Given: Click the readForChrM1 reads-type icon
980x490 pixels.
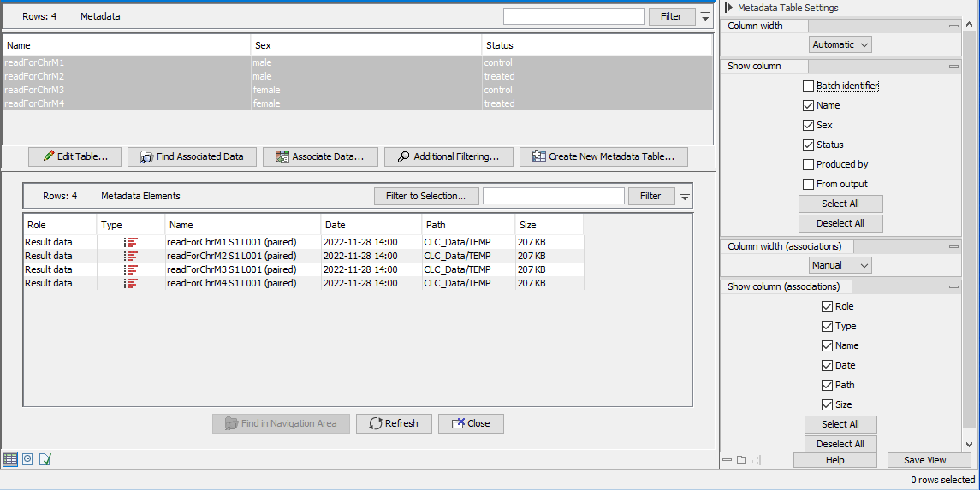Looking at the screenshot, I should point(131,242).
